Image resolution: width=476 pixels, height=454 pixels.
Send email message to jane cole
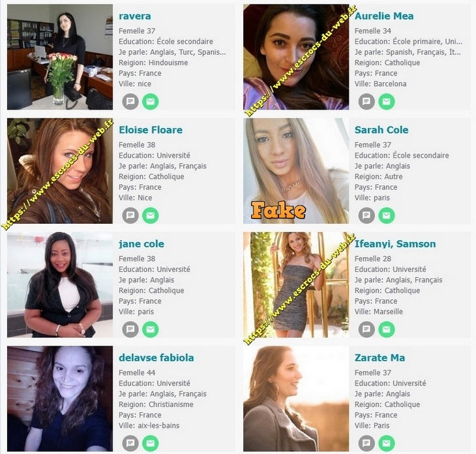click(151, 329)
